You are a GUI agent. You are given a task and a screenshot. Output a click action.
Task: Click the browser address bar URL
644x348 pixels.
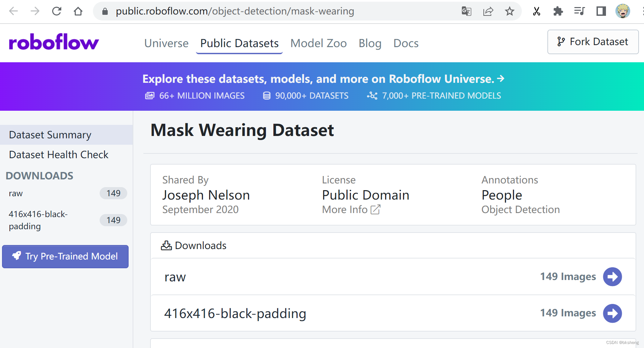[x=235, y=11]
